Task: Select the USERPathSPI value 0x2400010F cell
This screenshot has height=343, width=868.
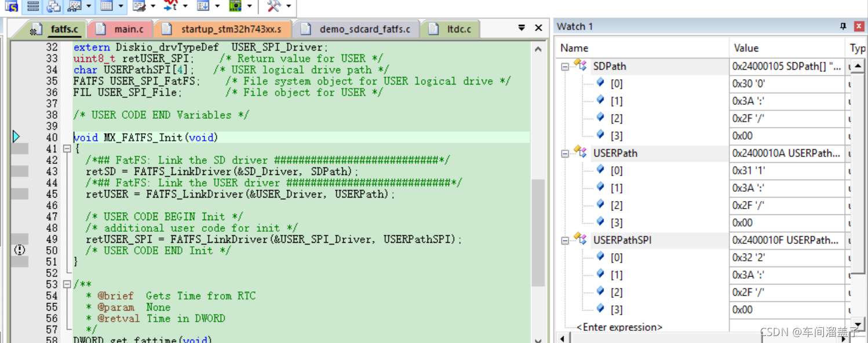Action: tap(787, 240)
